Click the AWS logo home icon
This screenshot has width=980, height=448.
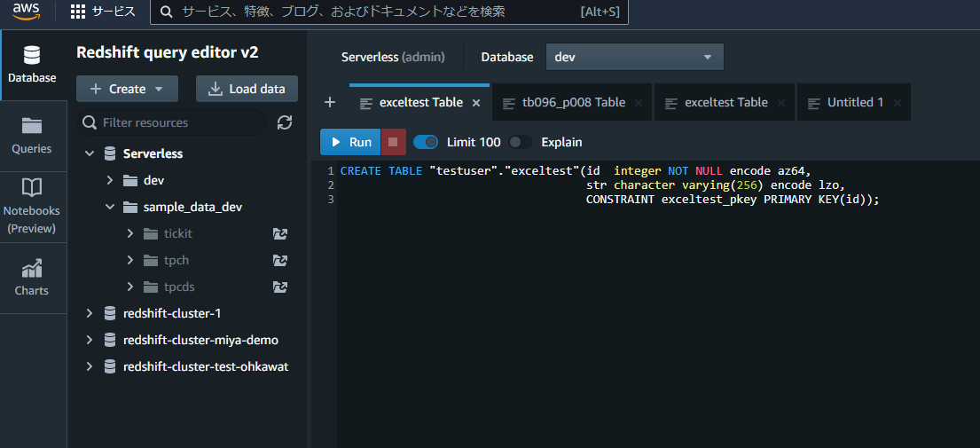[x=27, y=12]
